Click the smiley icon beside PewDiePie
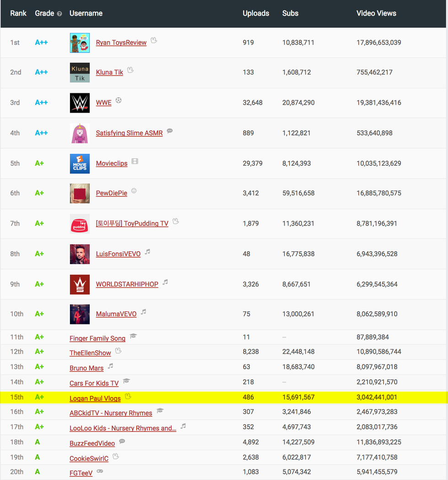448x480 pixels. pos(134,191)
